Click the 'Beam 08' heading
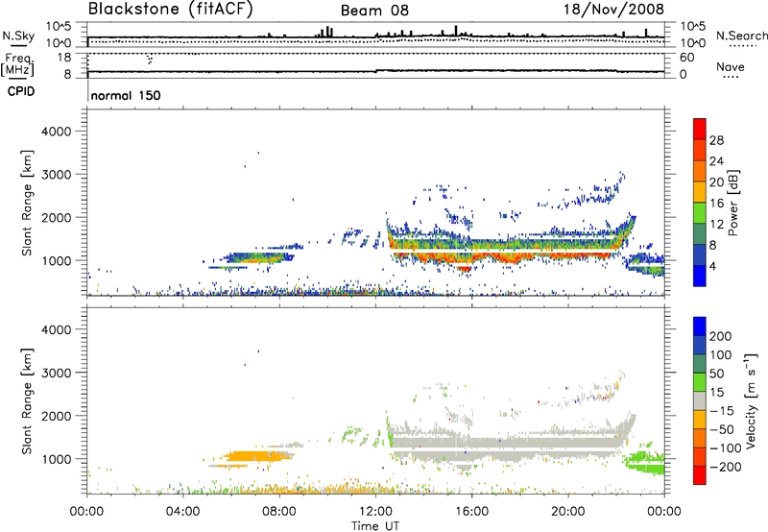 click(x=374, y=11)
